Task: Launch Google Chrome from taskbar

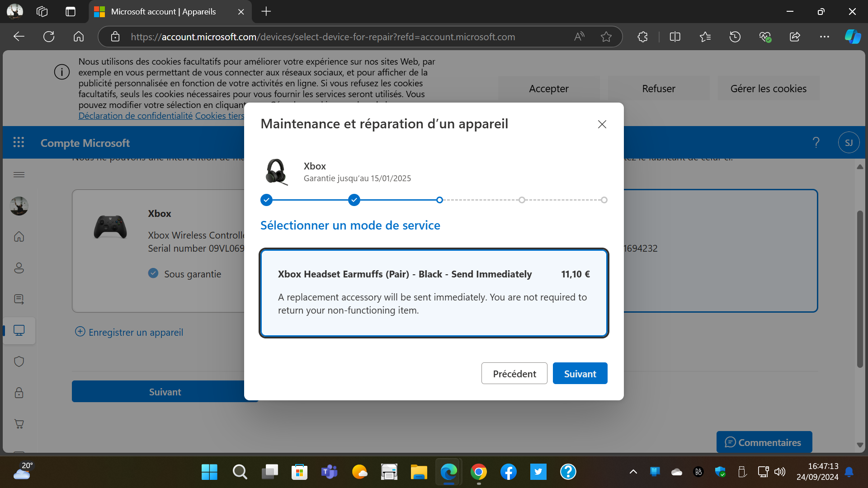Action: [x=479, y=472]
